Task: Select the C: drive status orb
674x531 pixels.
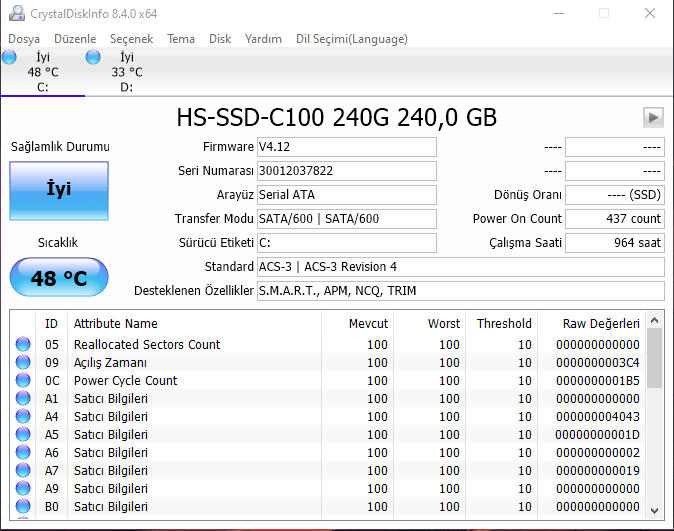Action: pos(10,58)
